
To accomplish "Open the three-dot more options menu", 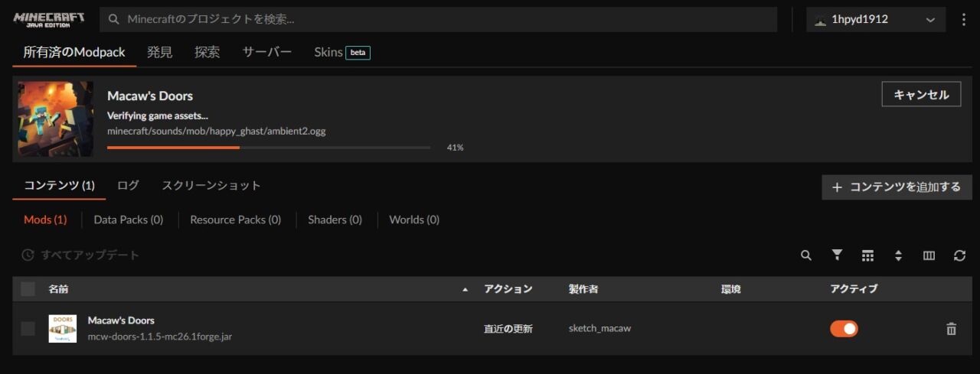I will (x=963, y=19).
